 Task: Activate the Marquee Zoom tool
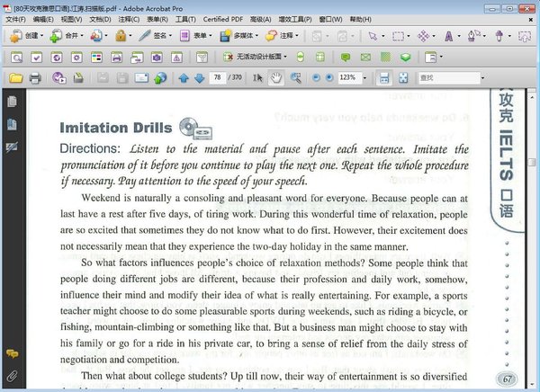click(295, 78)
